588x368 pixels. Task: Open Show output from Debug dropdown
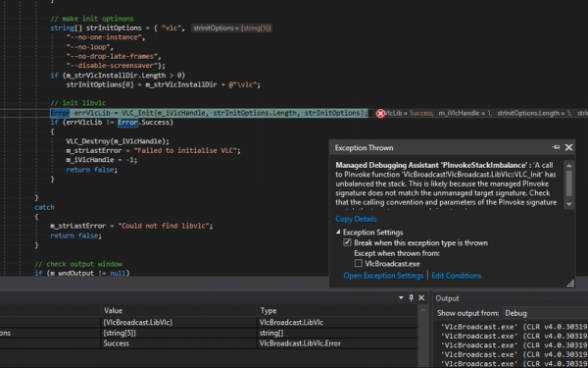coord(546,313)
